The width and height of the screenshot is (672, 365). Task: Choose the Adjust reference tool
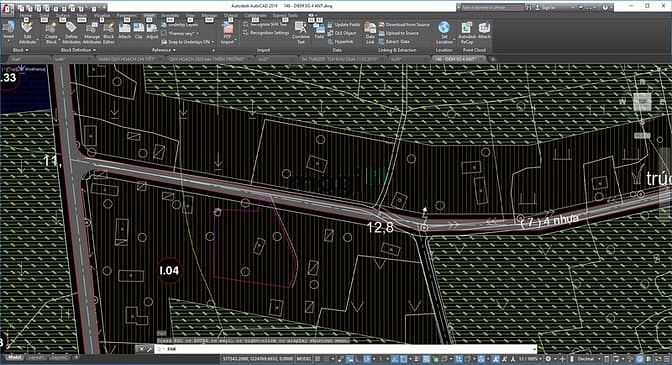coord(152,31)
